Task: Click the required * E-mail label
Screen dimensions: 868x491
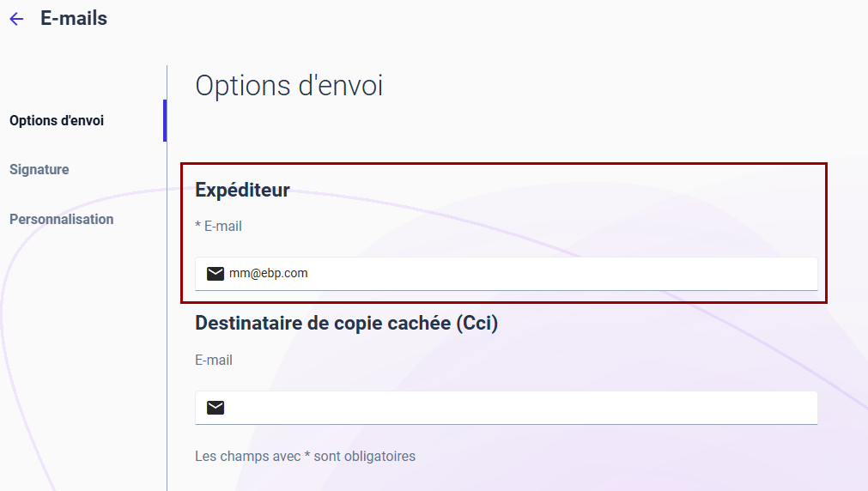Action: (x=218, y=227)
